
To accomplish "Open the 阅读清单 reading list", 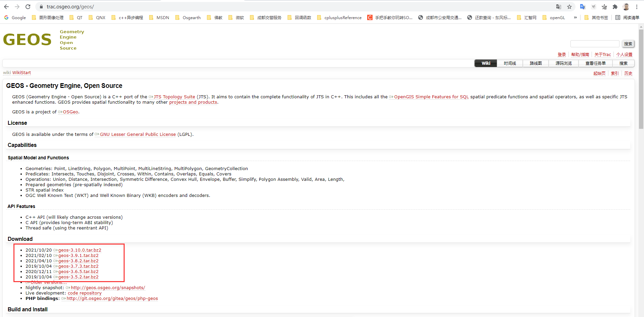I will tap(627, 18).
